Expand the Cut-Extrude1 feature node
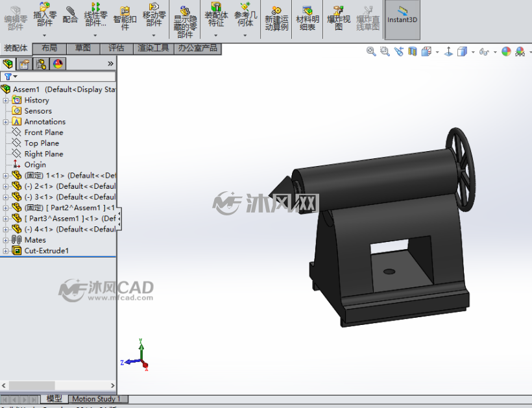 coord(5,251)
